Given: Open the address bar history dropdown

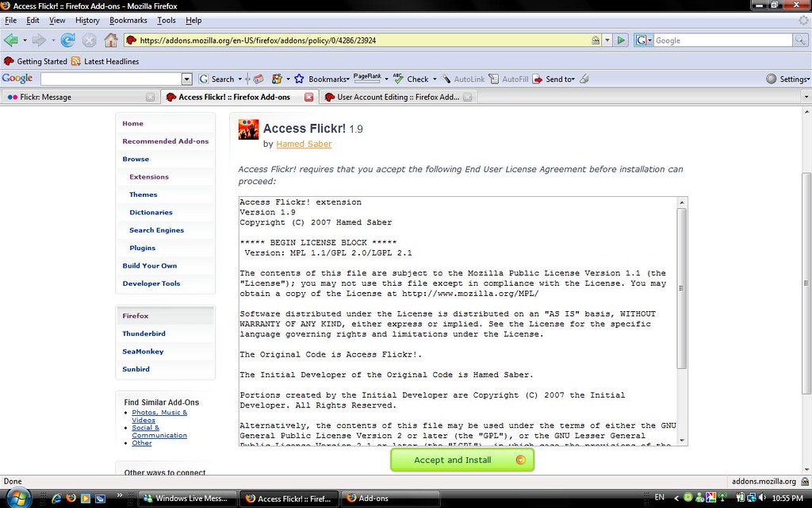Looking at the screenshot, I should 607,40.
